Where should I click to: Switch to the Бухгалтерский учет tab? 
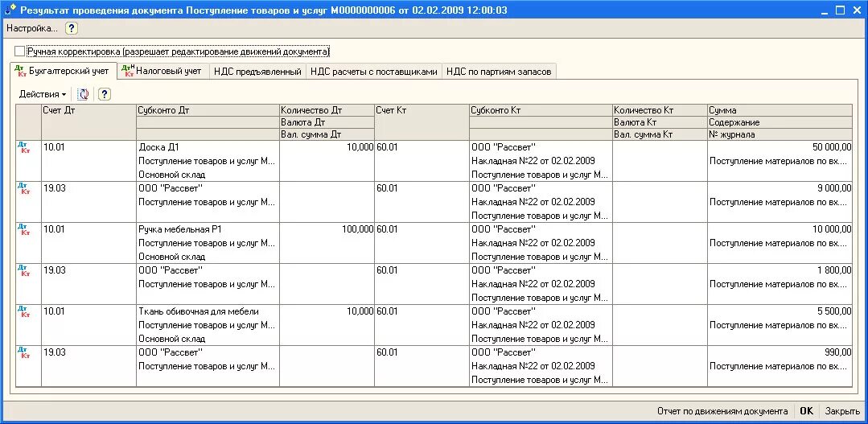[x=64, y=71]
